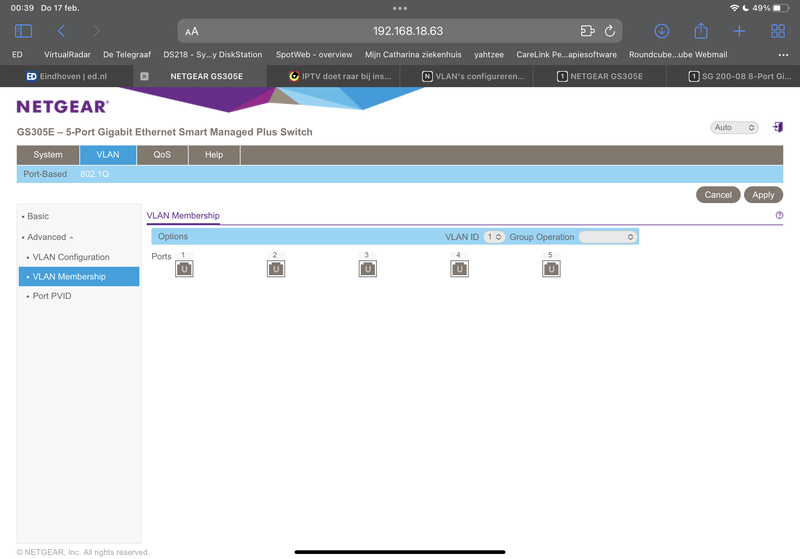The height and width of the screenshot is (559, 800).
Task: Switch to SG 200-08 8-Port browser tab
Action: pos(734,76)
